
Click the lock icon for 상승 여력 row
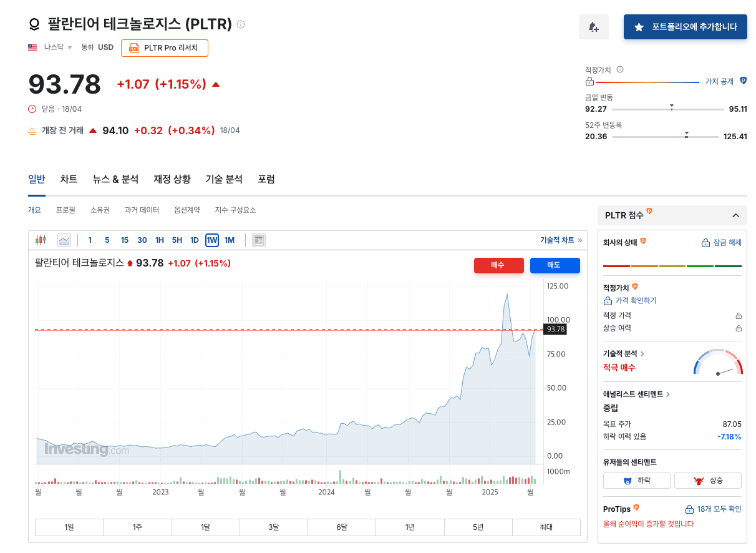click(x=739, y=328)
